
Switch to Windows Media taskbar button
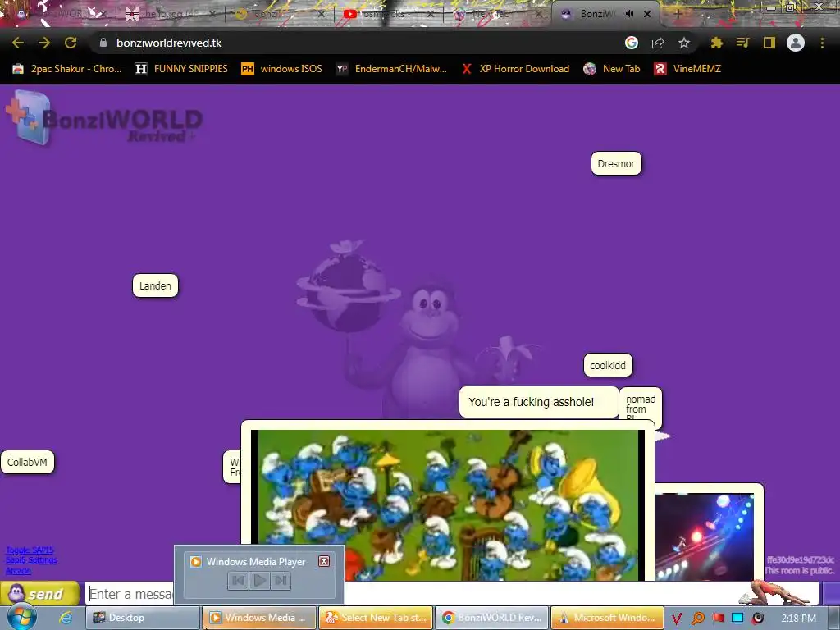pyautogui.click(x=259, y=618)
